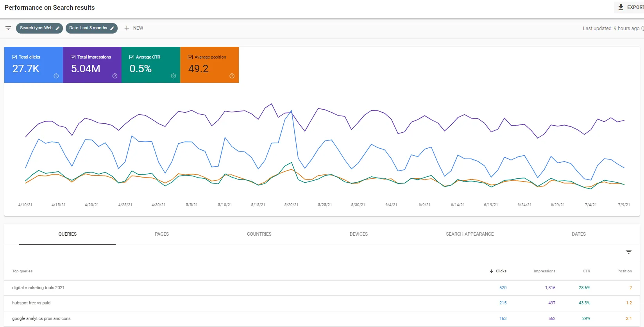Switch to the Queries tab
The width and height of the screenshot is (644, 327).
(x=68, y=234)
